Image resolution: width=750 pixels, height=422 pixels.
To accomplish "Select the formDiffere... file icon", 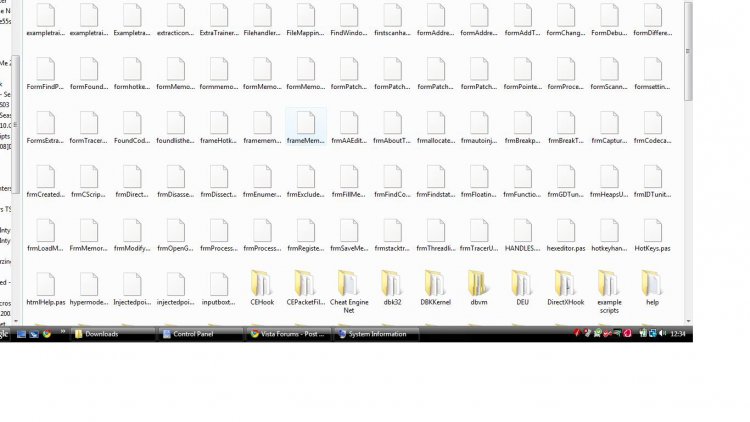I will pyautogui.click(x=652, y=15).
